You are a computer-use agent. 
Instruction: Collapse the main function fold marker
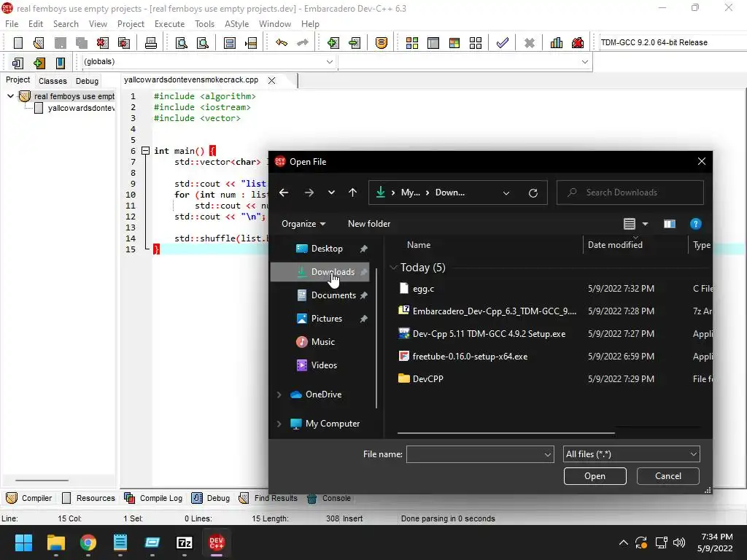click(x=146, y=151)
